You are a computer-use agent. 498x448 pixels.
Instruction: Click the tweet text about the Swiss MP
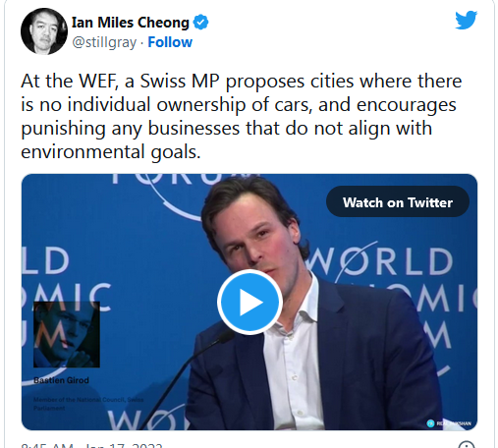(242, 116)
